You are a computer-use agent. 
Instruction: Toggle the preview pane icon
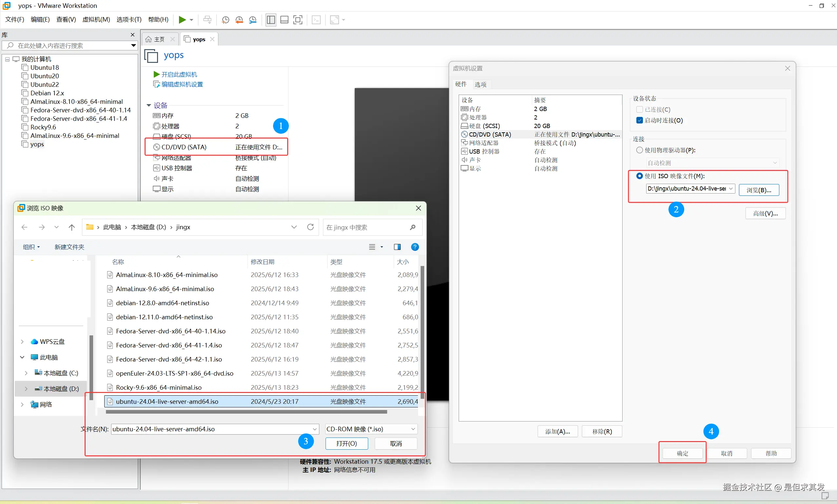tap(397, 247)
